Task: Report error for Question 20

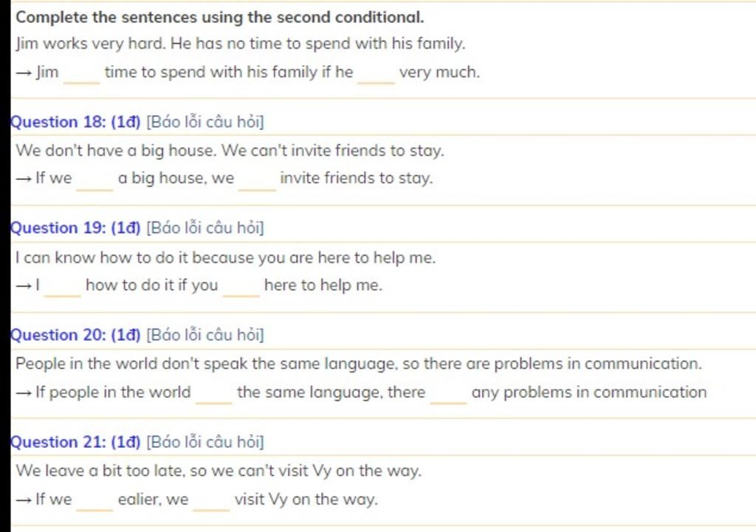Action: [x=205, y=335]
